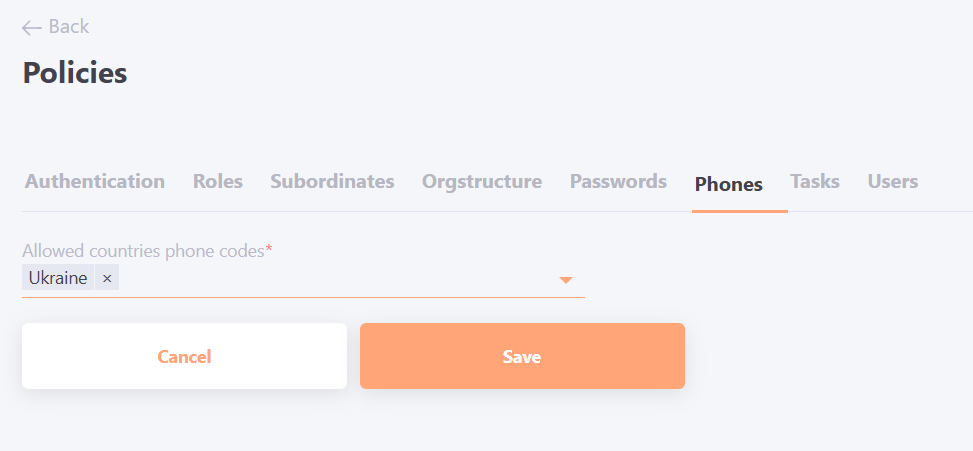Remove Ukraine chip using its × icon
Screen dimensions: 973x451
pos(107,279)
